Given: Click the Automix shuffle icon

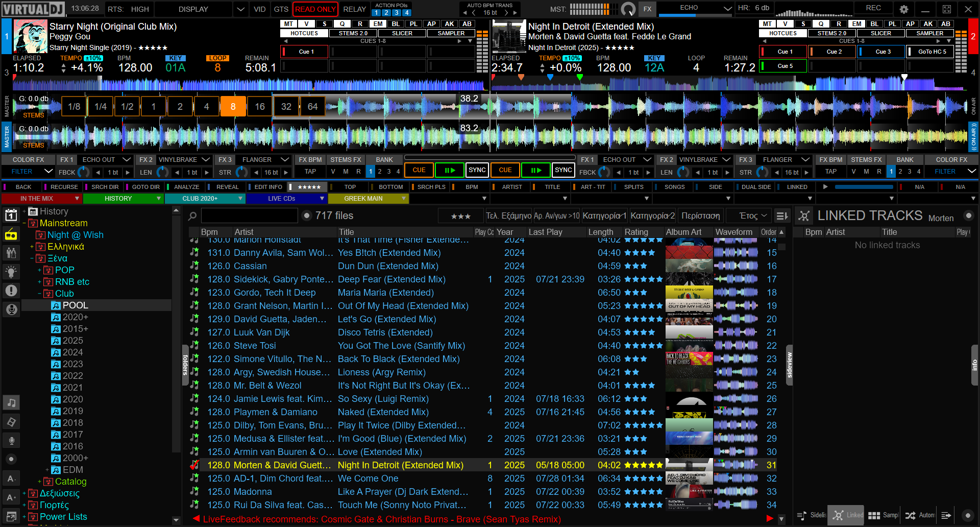Looking at the screenshot, I should click(910, 516).
